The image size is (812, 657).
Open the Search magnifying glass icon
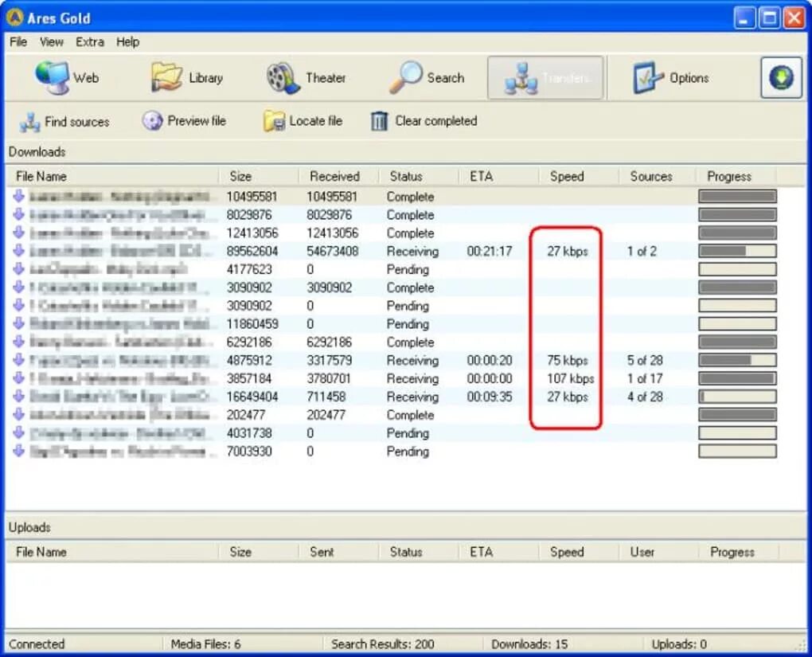405,78
